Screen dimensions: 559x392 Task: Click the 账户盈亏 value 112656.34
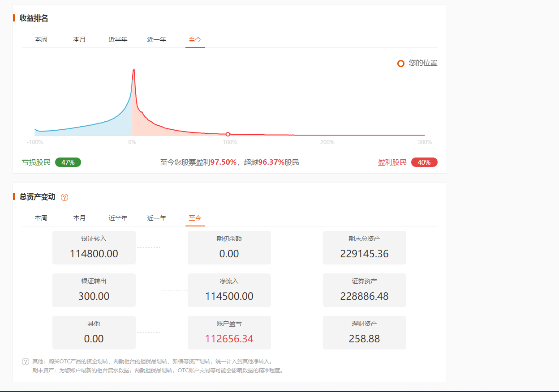pyautogui.click(x=229, y=339)
